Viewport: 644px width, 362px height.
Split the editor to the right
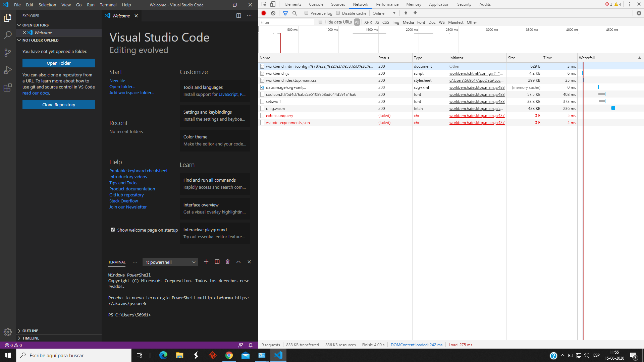(238, 16)
